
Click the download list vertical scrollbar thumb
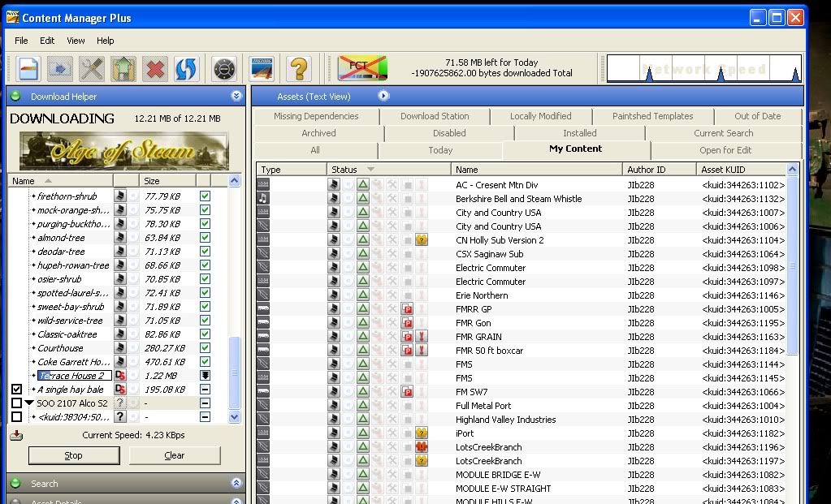point(234,373)
